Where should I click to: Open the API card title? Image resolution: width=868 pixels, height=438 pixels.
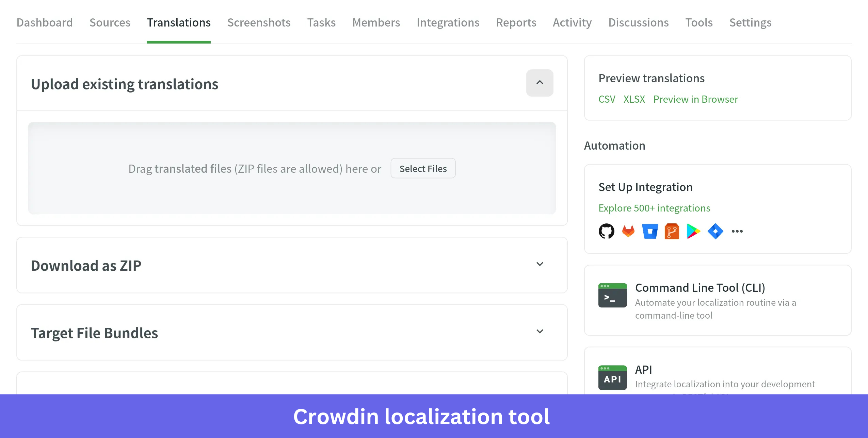pyautogui.click(x=644, y=369)
